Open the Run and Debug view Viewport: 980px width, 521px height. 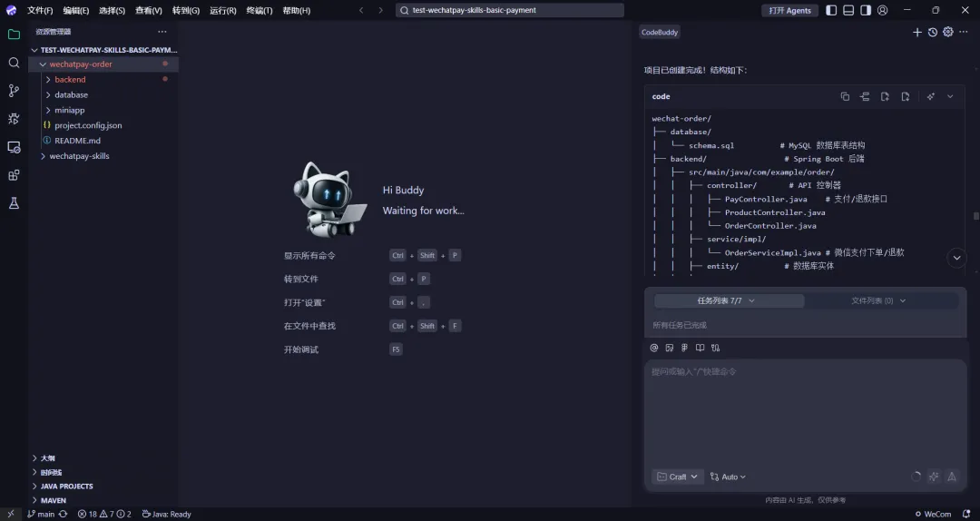point(14,119)
